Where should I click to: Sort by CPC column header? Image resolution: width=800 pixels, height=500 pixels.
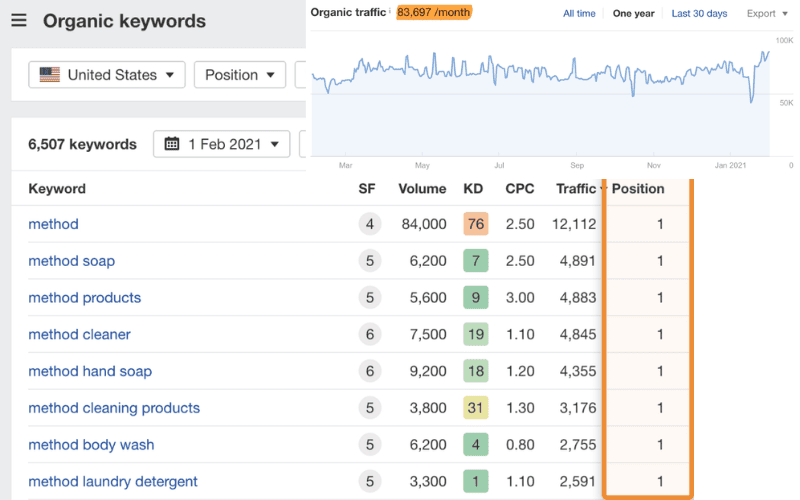click(x=519, y=189)
